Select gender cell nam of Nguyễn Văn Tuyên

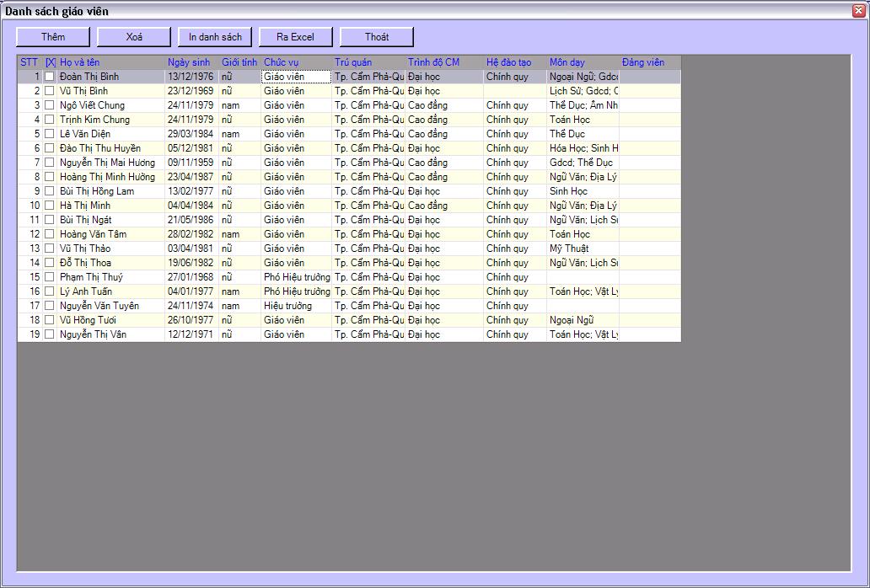coord(239,306)
